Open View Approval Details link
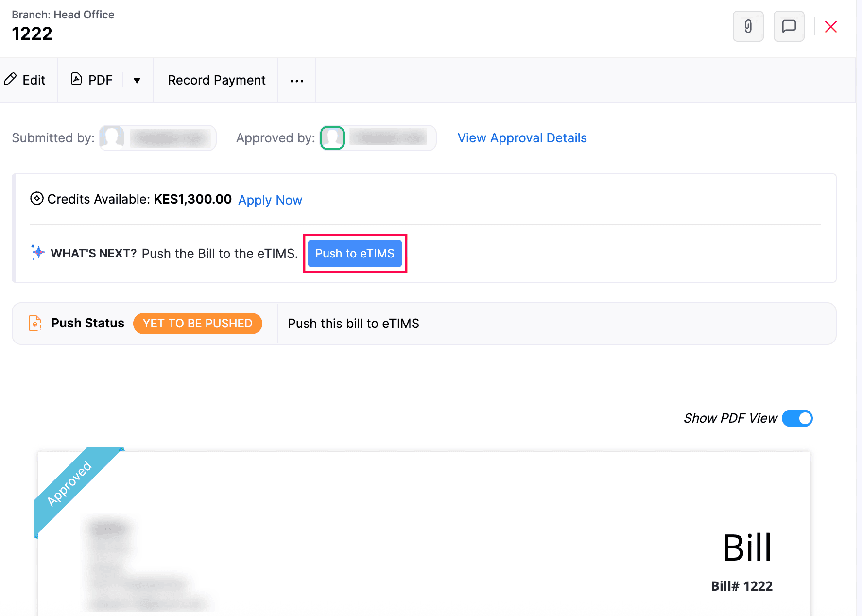The width and height of the screenshot is (862, 616). pyautogui.click(x=522, y=138)
